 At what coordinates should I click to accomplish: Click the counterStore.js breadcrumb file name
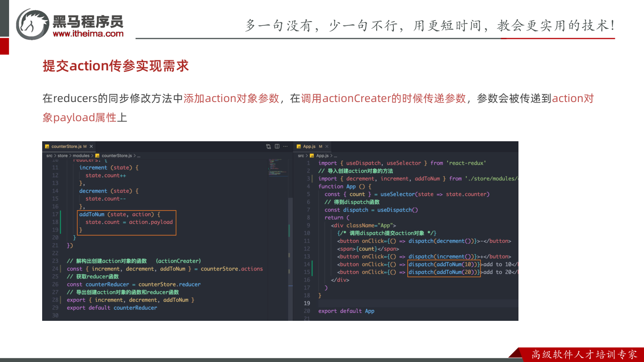click(117, 156)
